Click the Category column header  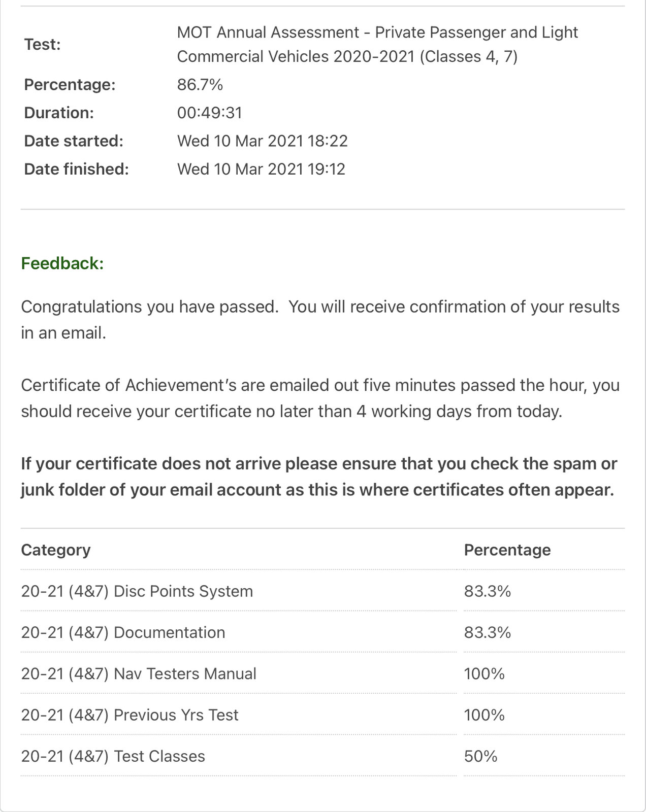56,550
